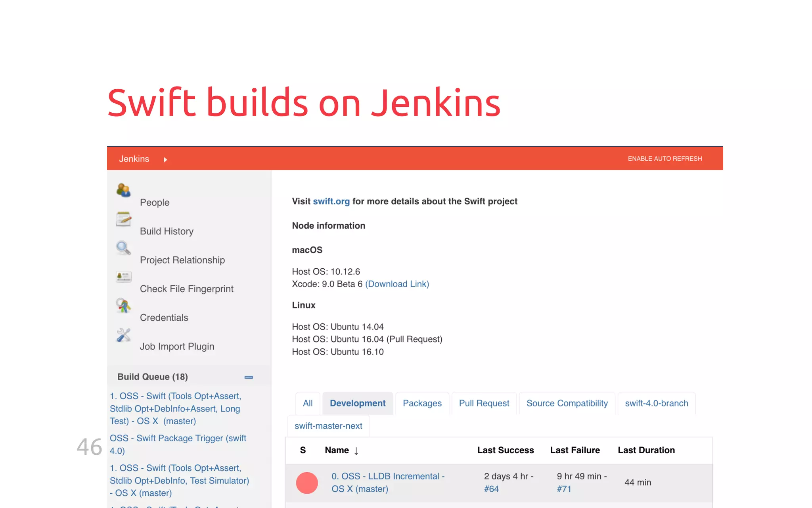Open OSS LLDB Incremental OS X job

(x=388, y=483)
